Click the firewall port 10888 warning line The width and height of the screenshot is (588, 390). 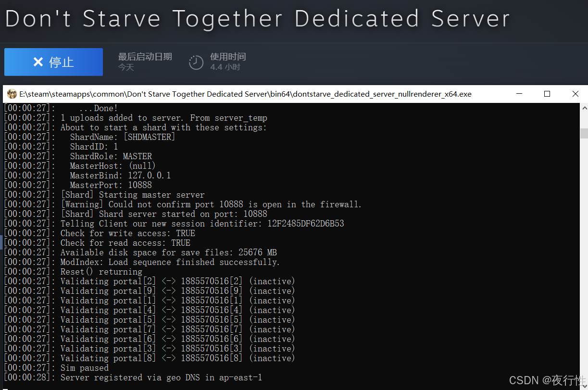(x=182, y=204)
